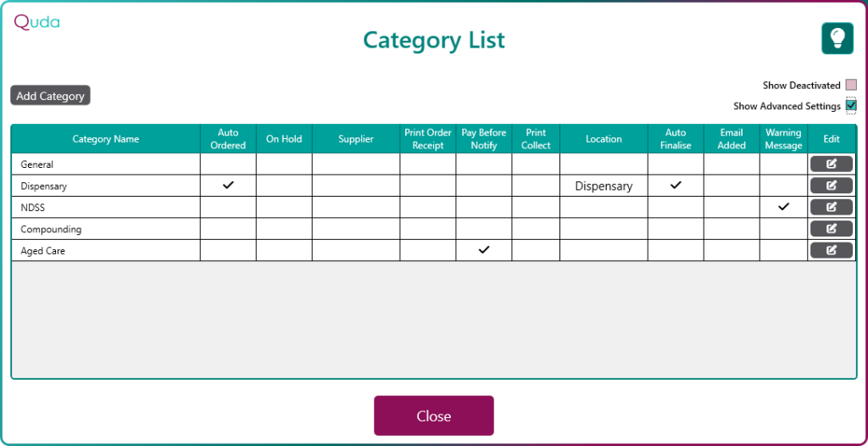
Task: Click Aged Care Pay Before Notify checkmark
Action: tap(484, 250)
